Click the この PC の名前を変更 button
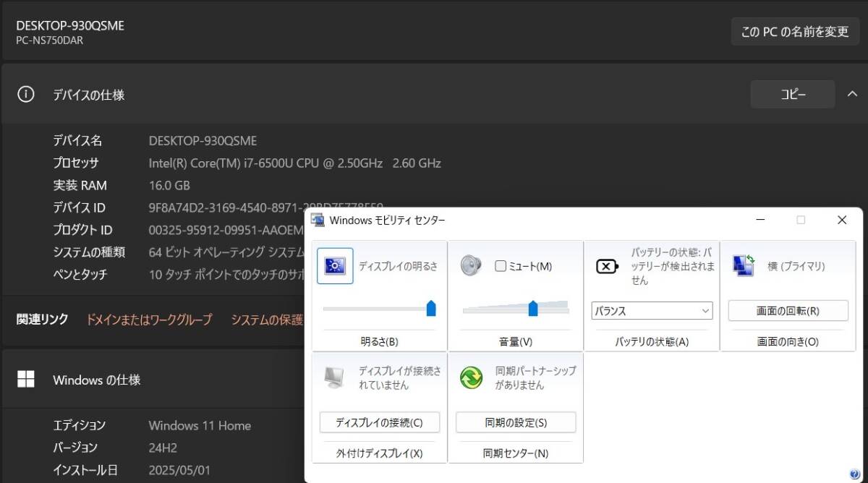This screenshot has height=483, width=868. (x=795, y=32)
